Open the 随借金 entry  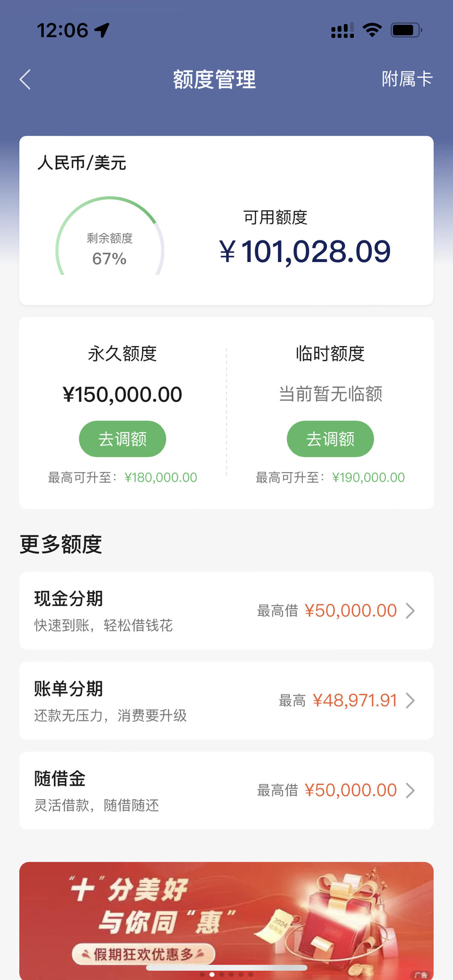(226, 790)
